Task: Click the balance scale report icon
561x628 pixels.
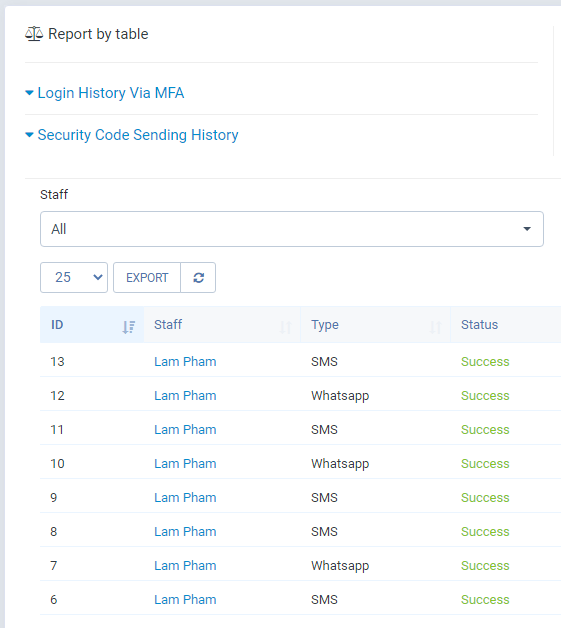Action: pos(34,34)
